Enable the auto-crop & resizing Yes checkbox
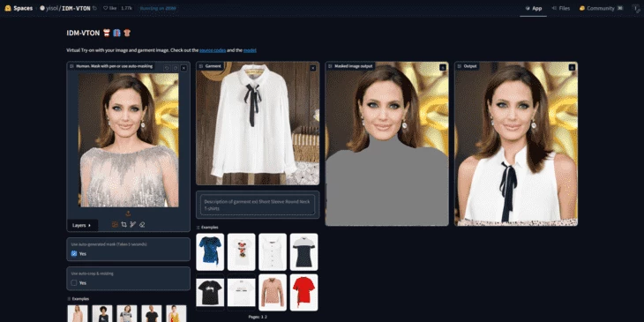Viewport: 644px width, 322px height. [x=74, y=283]
